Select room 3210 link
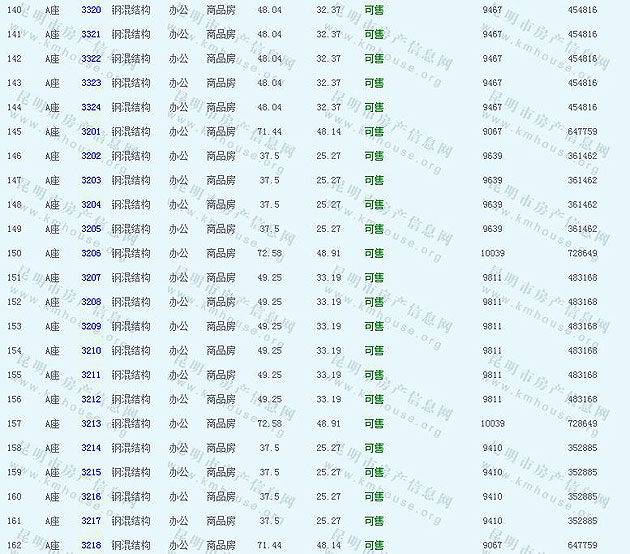Viewport: 630px width, 554px height. [x=91, y=350]
